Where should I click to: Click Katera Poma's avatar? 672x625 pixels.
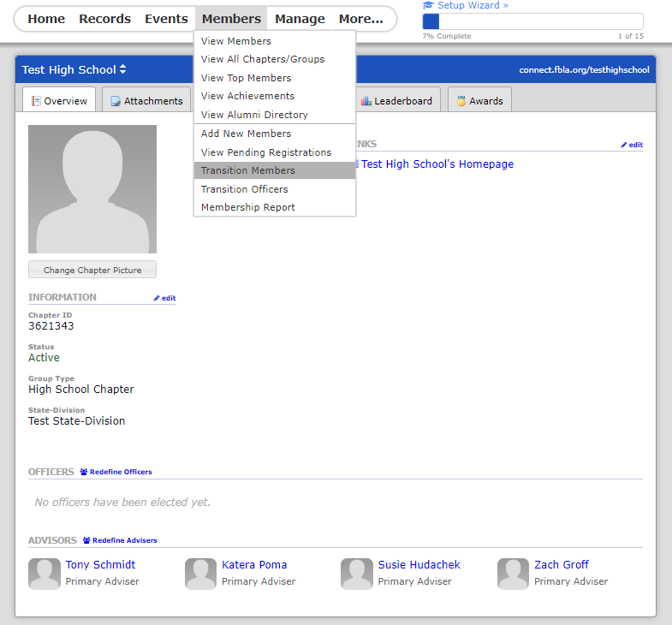200,574
